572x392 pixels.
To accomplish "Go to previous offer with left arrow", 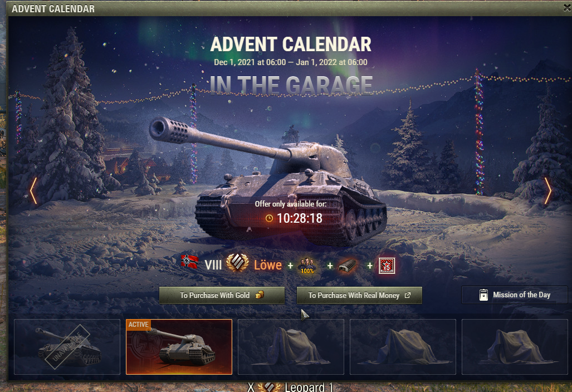I will coord(33,191).
